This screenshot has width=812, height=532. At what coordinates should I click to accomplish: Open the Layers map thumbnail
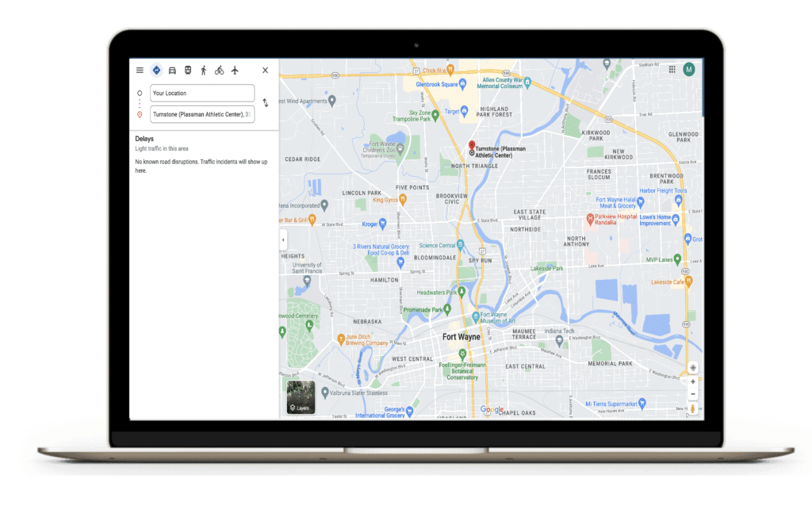tap(301, 397)
